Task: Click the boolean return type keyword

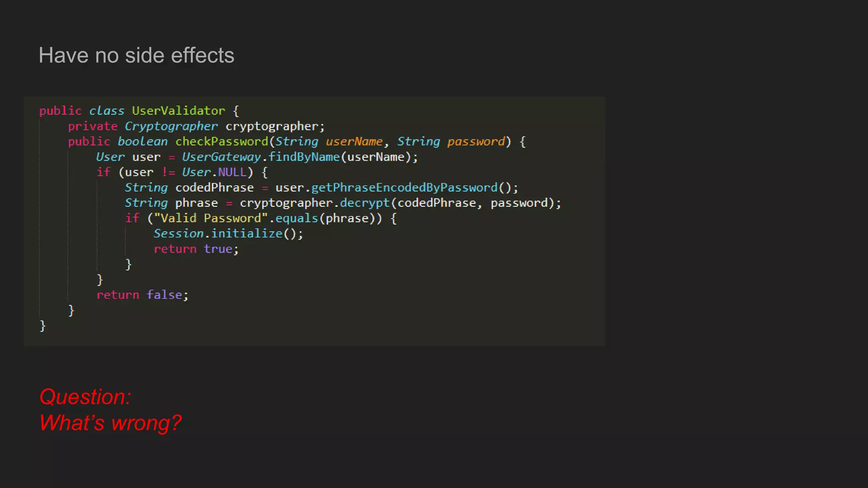Action: click(x=142, y=141)
